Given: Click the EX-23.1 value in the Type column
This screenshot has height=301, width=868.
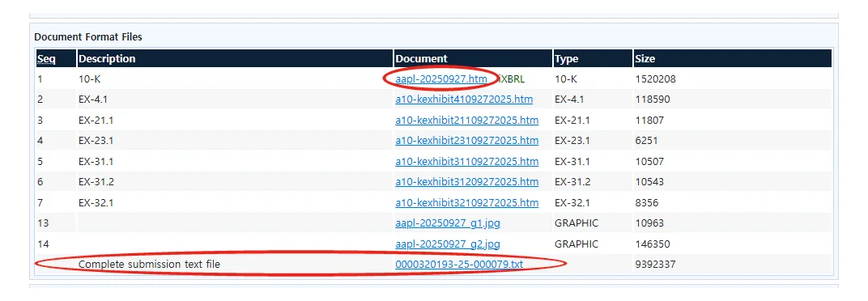Looking at the screenshot, I should coord(572,141).
